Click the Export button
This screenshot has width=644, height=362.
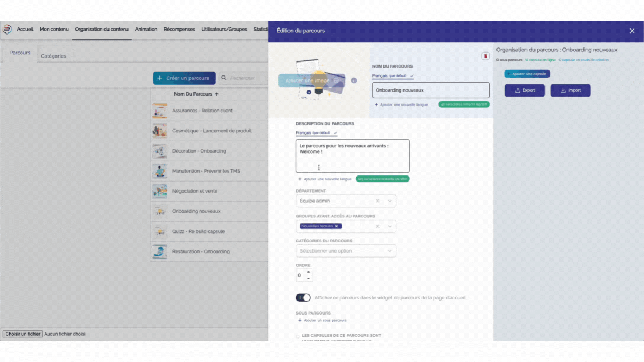[x=524, y=90]
